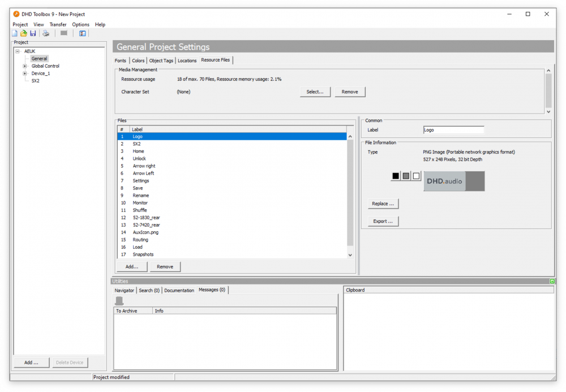Image resolution: width=566 pixels, height=392 pixels.
Task: Click the DHD Toolbox icon in the title bar
Action: 15,14
